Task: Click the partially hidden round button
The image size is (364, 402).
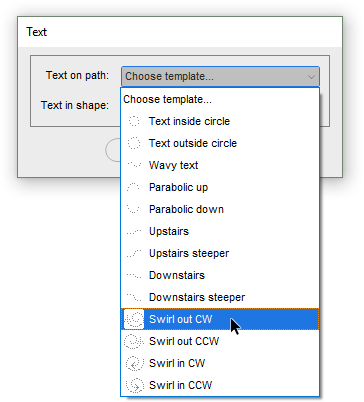Action: [x=113, y=150]
